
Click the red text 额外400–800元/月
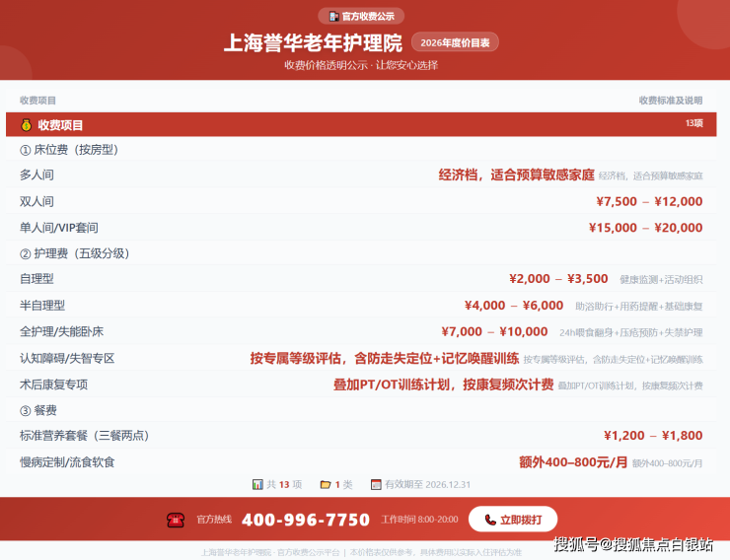coord(573,461)
